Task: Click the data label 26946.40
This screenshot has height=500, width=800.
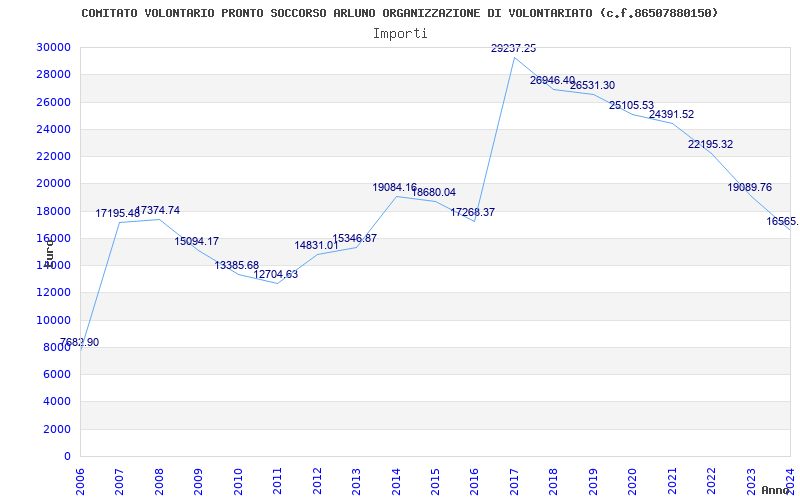Action: [553, 80]
